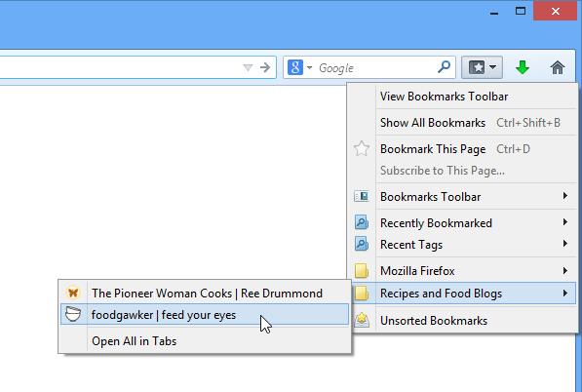Click the Go arrow in address bar
Image resolution: width=582 pixels, height=392 pixels.
pyautogui.click(x=265, y=67)
